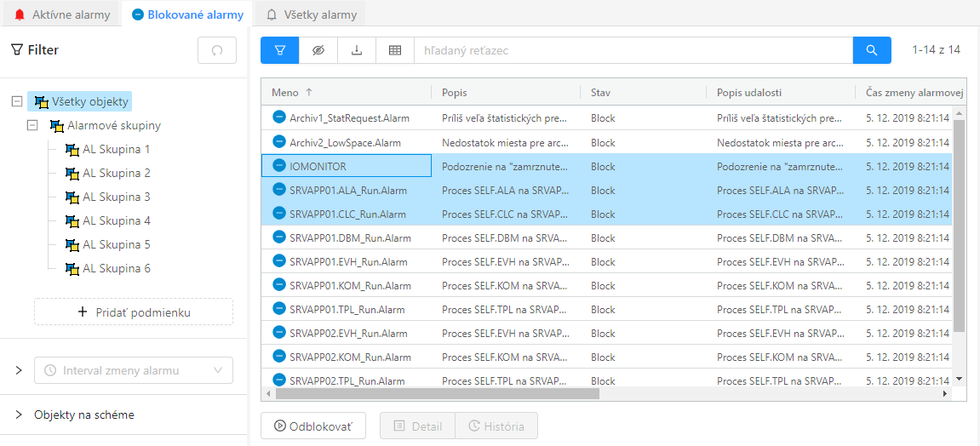Open the Interval zmeny alarmu dropdown
Viewport: 980px width, 446px height.
(133, 370)
